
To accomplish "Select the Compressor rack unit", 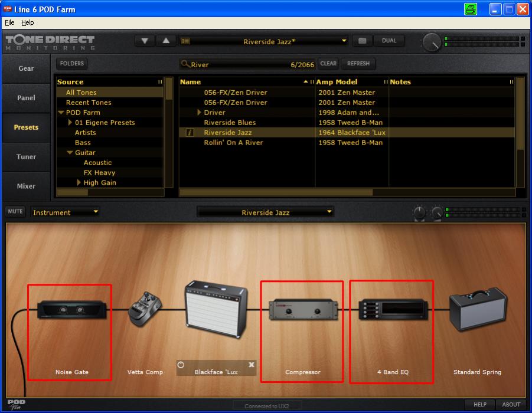I will click(x=303, y=310).
